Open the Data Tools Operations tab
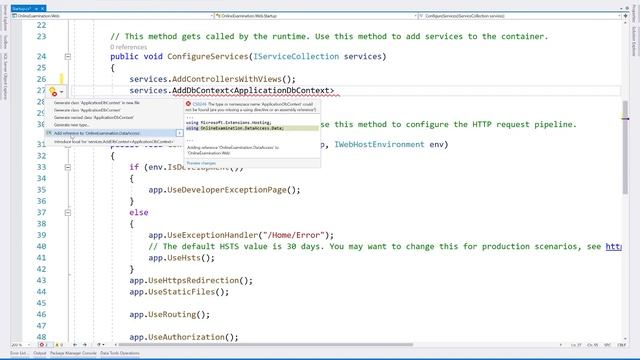640x360 pixels. point(120,353)
